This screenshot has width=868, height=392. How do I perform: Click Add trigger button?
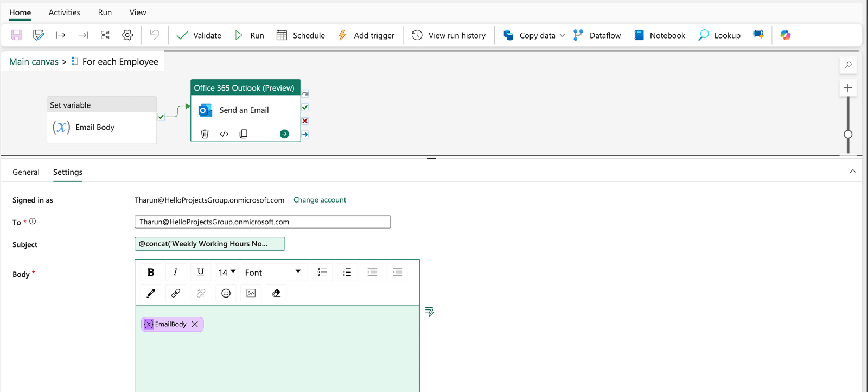tap(366, 35)
